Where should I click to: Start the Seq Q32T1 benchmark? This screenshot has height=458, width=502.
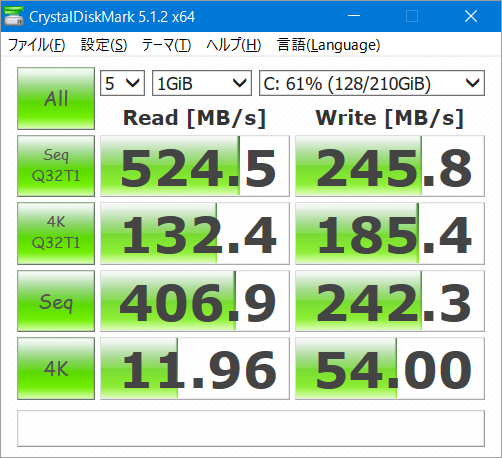click(x=56, y=166)
